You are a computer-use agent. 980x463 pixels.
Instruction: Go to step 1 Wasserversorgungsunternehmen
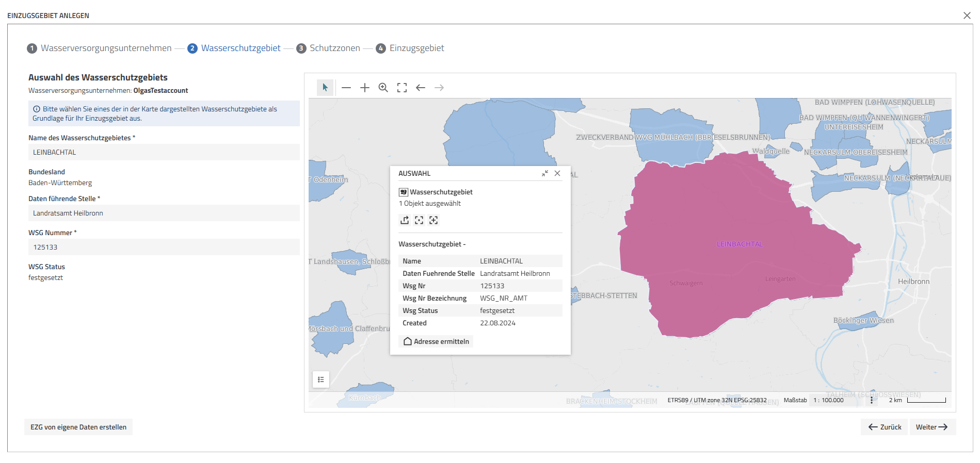tap(100, 48)
